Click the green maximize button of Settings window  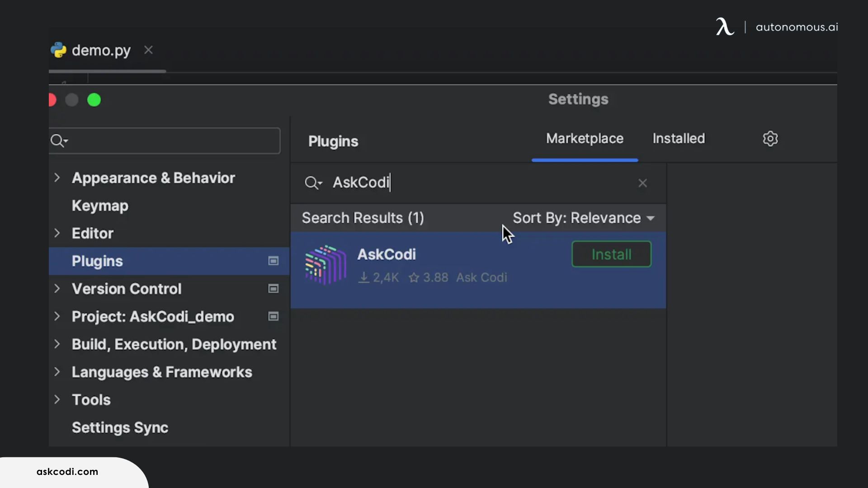pos(94,100)
